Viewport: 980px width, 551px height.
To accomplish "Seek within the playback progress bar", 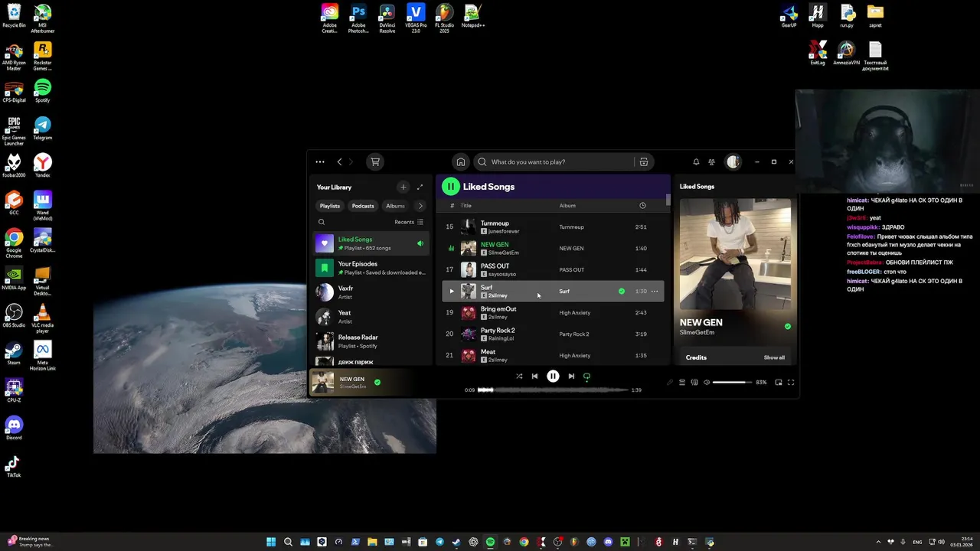I will tap(553, 390).
